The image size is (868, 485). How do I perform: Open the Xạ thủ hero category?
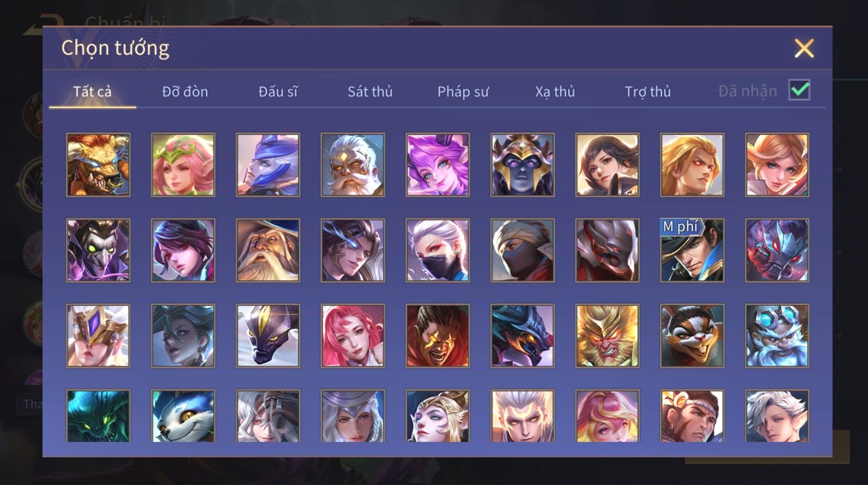tap(555, 91)
